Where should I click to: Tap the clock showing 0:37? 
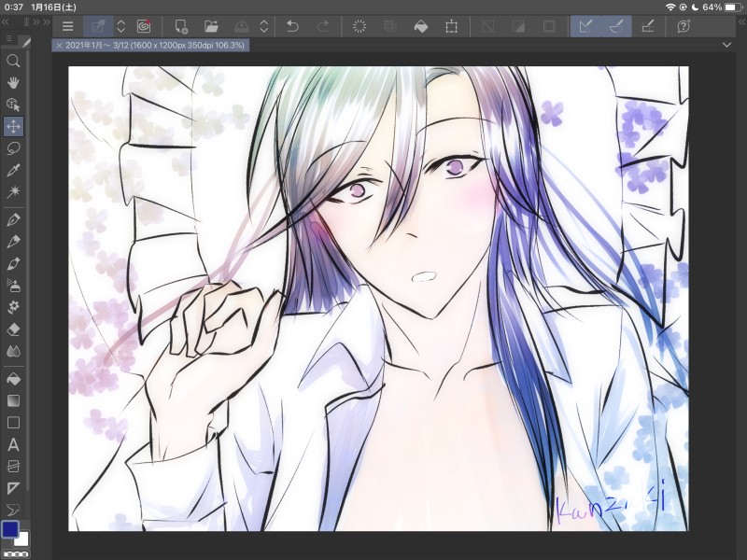click(x=13, y=7)
